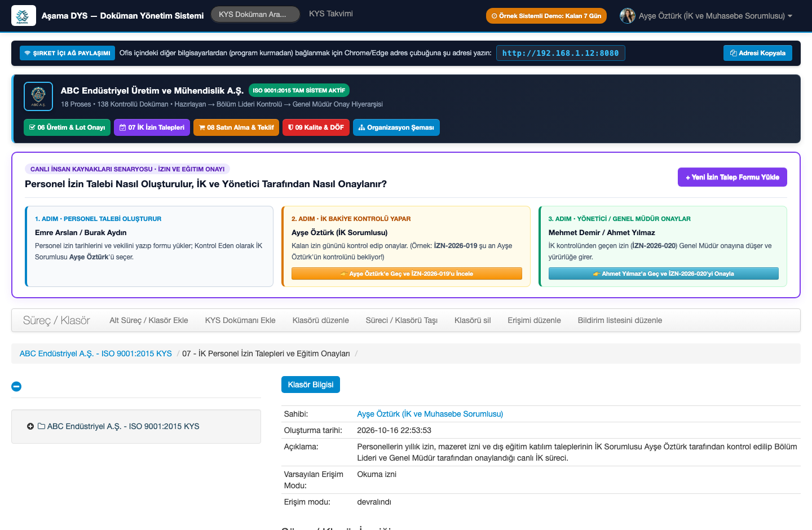812x530 pixels.
Task: Select Erişimi düzenle in the folder toolbar
Action: (534, 320)
